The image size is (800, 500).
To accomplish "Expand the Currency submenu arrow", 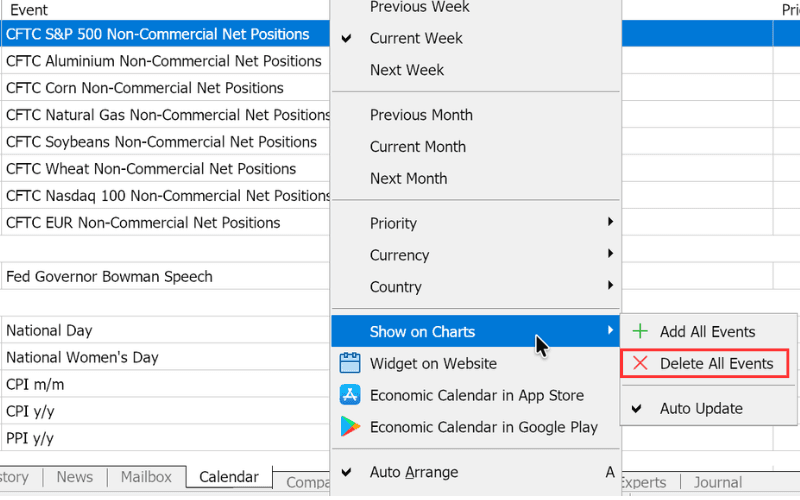I will (x=610, y=253).
